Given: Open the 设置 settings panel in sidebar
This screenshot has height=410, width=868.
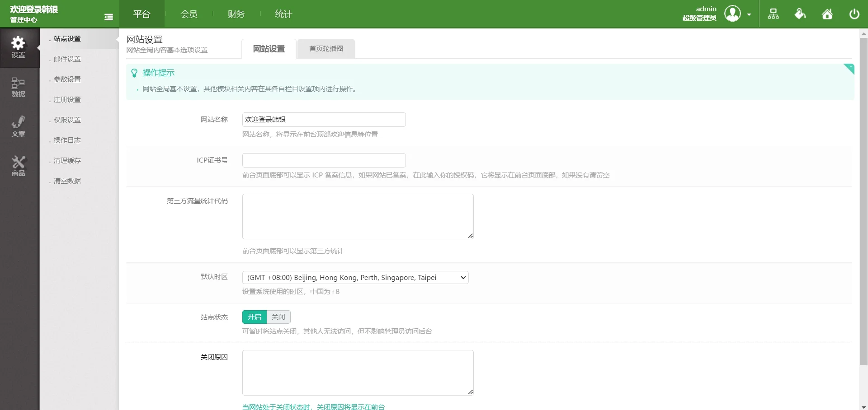Looking at the screenshot, I should [x=19, y=47].
